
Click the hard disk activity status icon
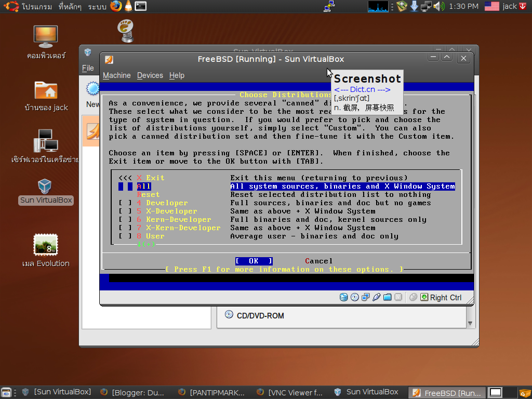344,297
